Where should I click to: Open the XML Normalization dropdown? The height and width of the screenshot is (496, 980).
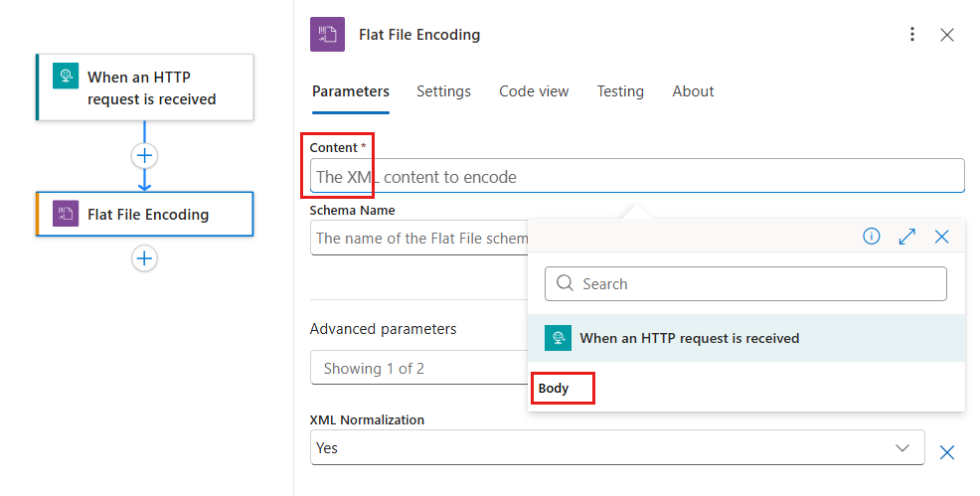point(616,448)
